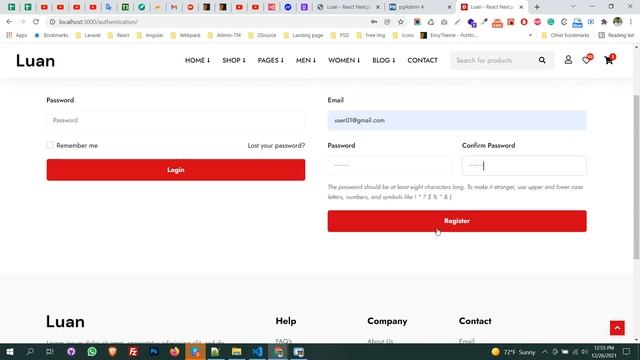
Task: Click the red Register button
Action: tap(457, 221)
